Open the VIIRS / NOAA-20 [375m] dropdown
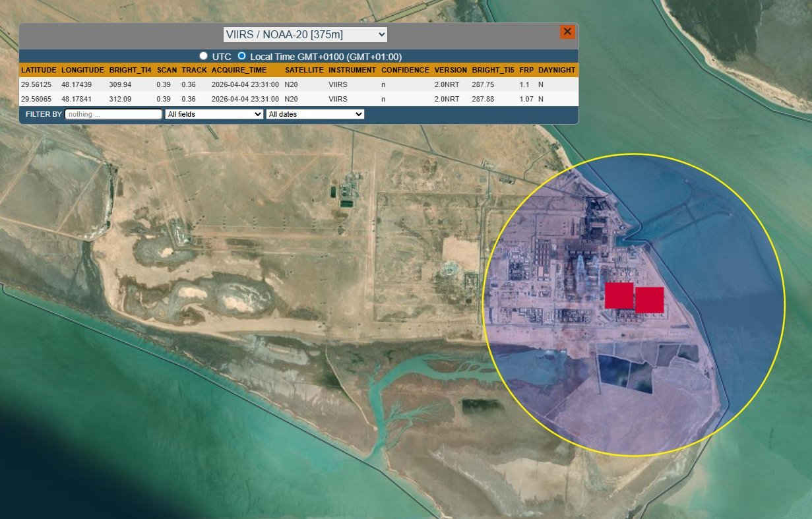Screen dimensions: 812x519 click(305, 34)
